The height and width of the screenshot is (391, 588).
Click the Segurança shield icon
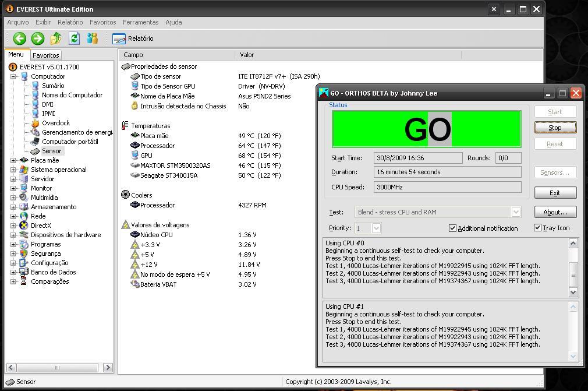click(x=24, y=253)
